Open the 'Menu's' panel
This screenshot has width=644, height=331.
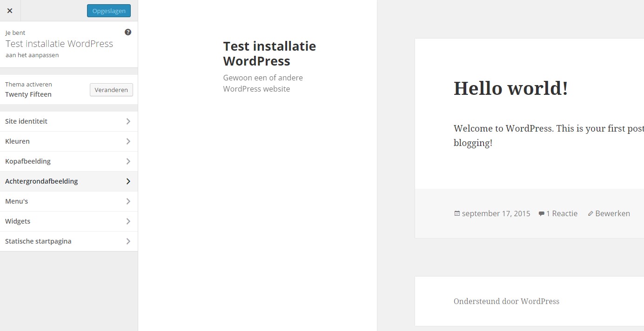16,201
